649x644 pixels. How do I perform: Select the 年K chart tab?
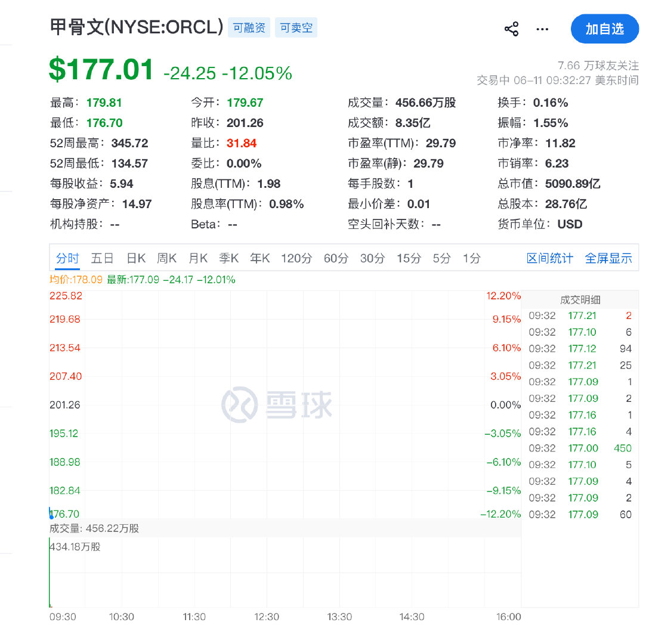click(x=260, y=258)
